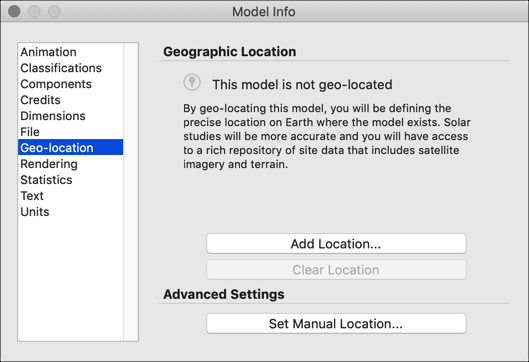The height and width of the screenshot is (362, 529).
Task: Select the highlighted Geo-location entry
Action: [x=71, y=147]
